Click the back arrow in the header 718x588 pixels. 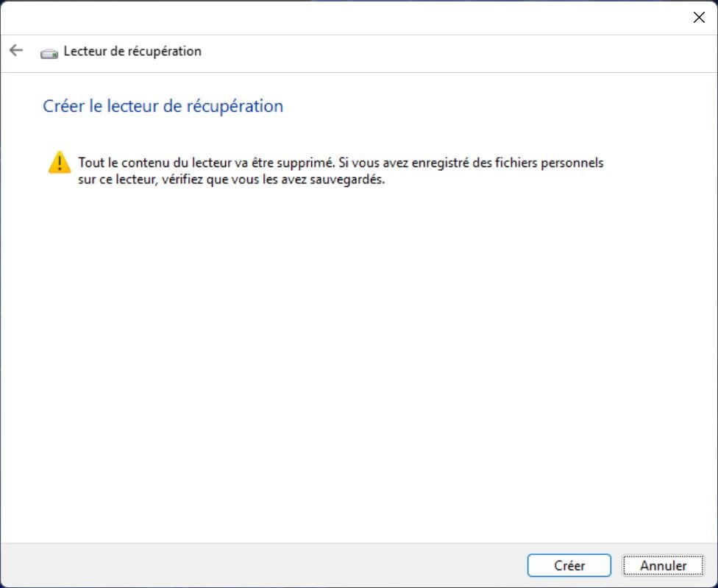point(15,51)
